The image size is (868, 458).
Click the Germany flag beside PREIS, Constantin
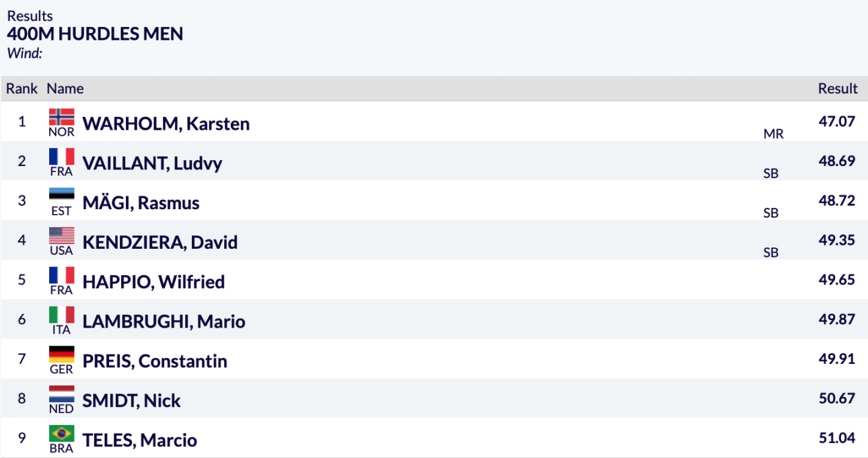pos(61,354)
